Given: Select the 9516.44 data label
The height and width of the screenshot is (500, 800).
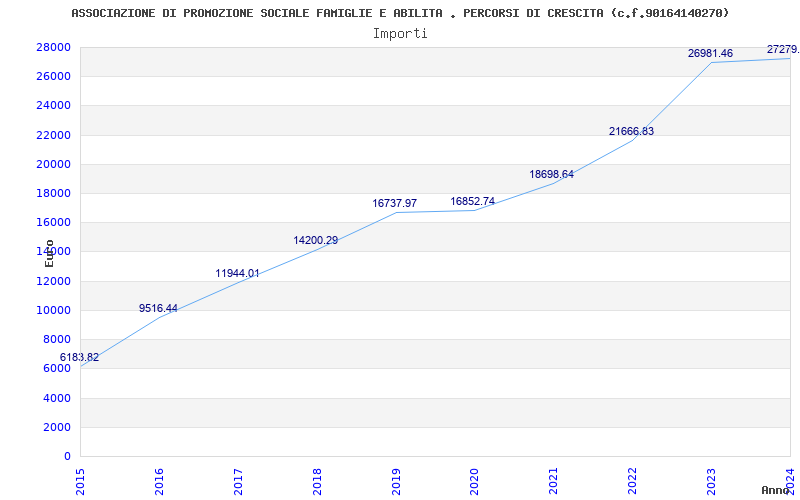Looking at the screenshot, I should (x=158, y=308).
